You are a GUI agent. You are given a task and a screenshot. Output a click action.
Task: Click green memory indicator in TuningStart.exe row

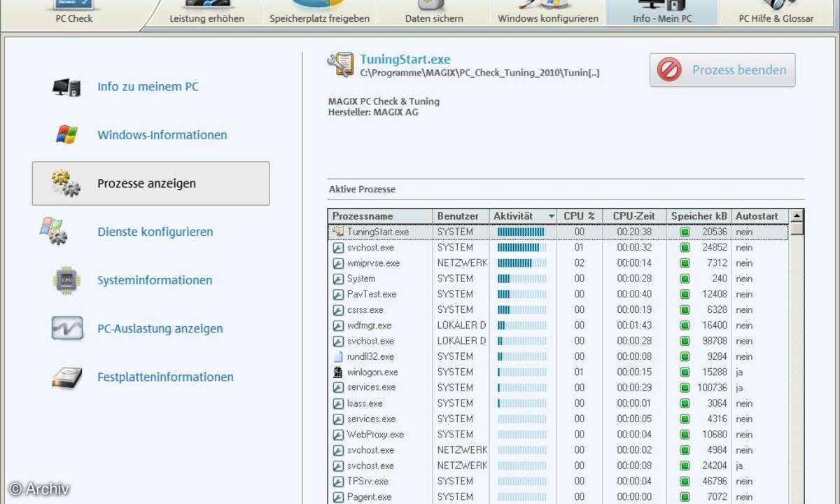point(685,232)
